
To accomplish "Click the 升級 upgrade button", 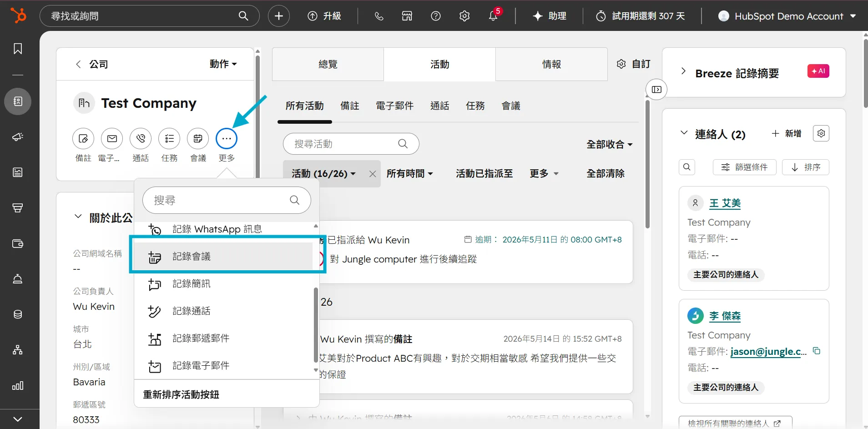I will click(x=324, y=16).
